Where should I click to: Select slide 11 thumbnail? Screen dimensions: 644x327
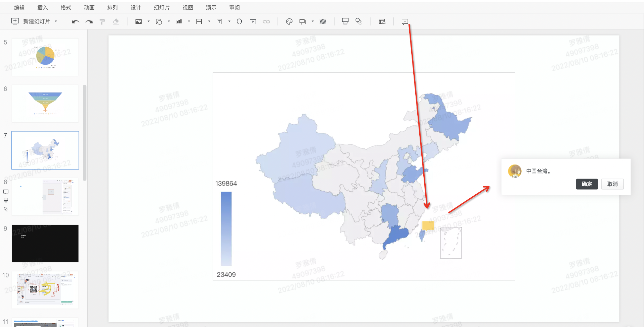(x=45, y=322)
